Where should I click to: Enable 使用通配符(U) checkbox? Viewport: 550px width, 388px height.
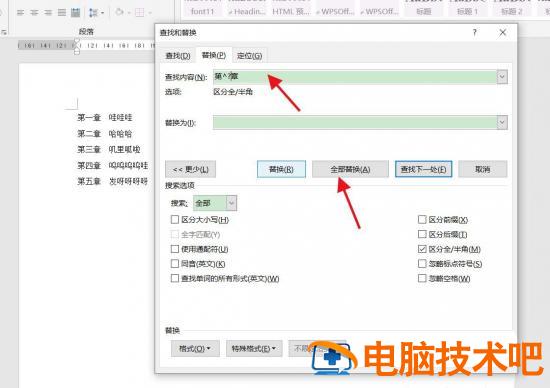(x=175, y=249)
